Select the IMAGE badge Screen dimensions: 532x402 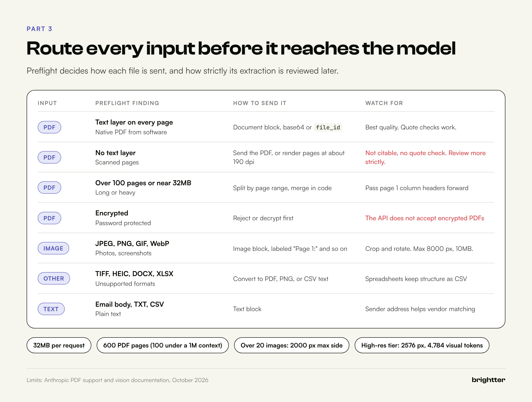click(53, 248)
